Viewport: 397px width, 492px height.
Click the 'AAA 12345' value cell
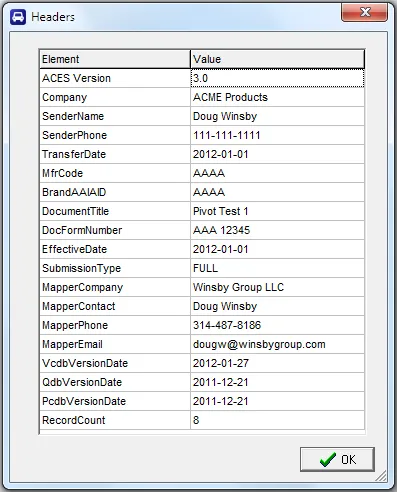point(277,230)
